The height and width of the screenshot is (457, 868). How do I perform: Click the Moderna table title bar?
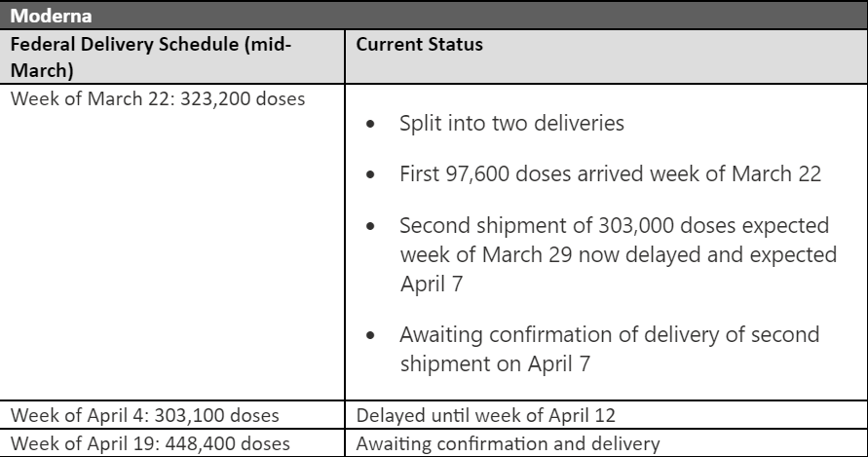click(434, 15)
